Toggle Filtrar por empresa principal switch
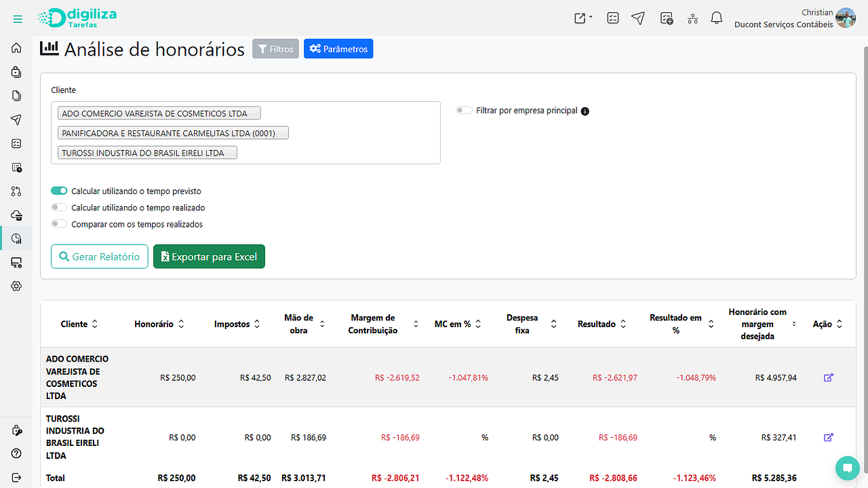Viewport: 868px width, 488px height. (x=464, y=110)
